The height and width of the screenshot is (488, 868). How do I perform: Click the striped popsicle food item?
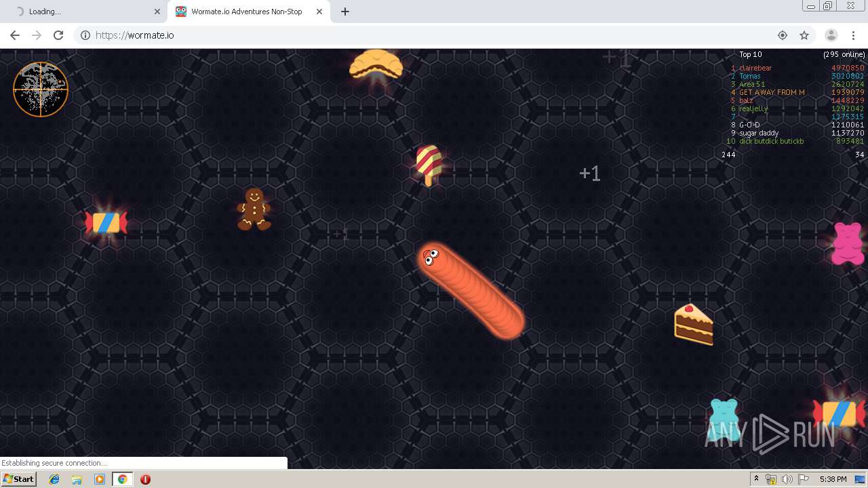click(x=429, y=165)
